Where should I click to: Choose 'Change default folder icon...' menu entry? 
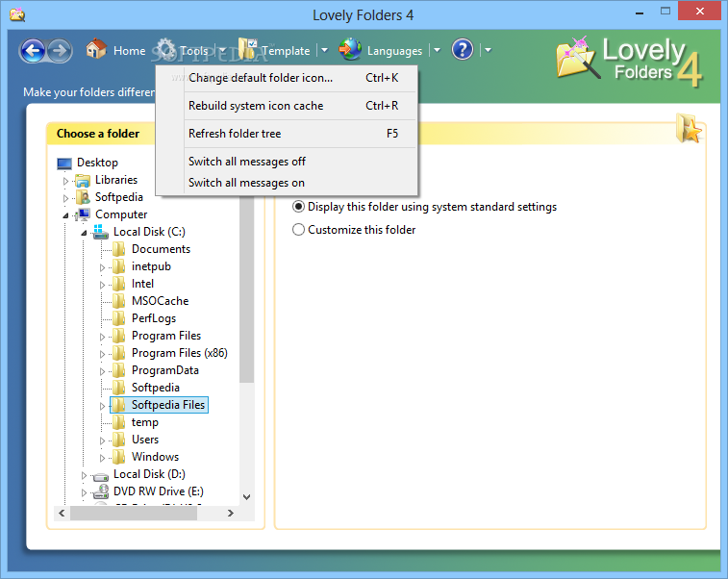287,78
